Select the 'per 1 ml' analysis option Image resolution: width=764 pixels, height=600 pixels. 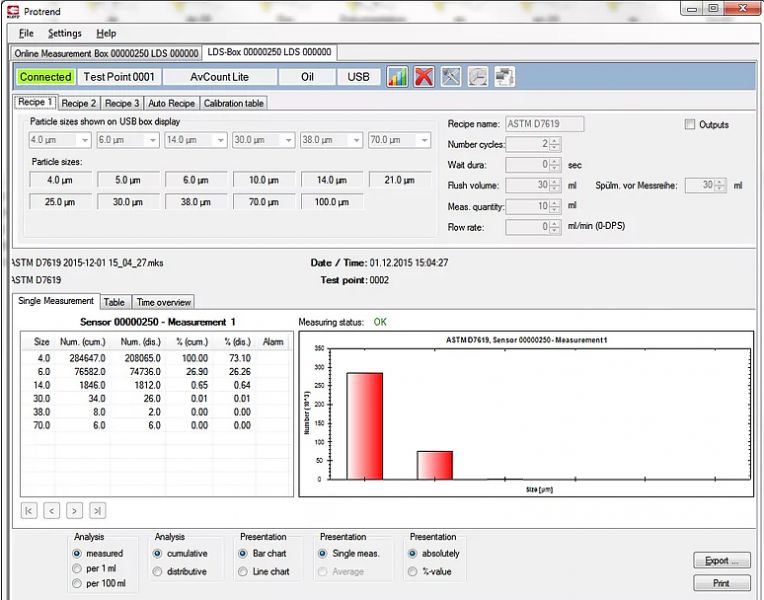click(x=77, y=569)
